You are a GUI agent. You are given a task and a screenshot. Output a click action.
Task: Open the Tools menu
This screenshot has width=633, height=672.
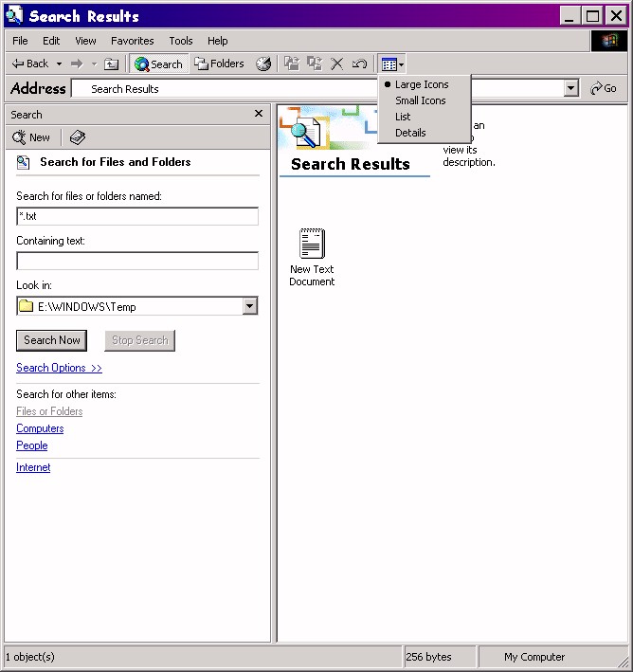[180, 41]
